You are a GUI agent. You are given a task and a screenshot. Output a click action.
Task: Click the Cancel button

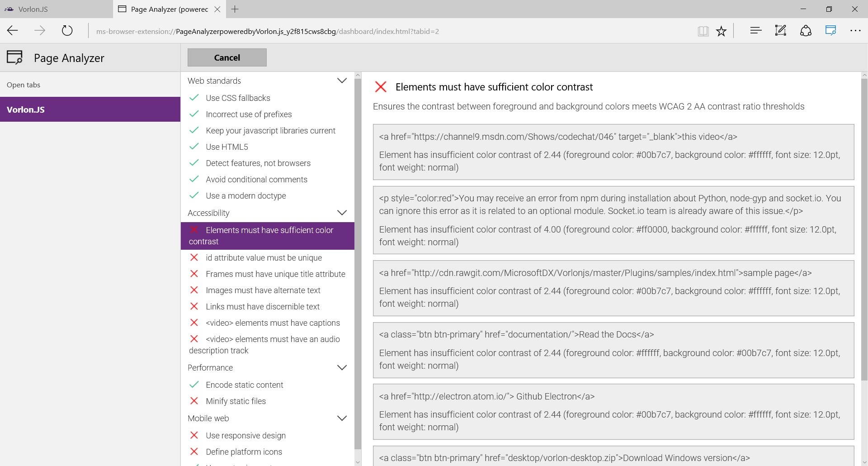pyautogui.click(x=227, y=57)
